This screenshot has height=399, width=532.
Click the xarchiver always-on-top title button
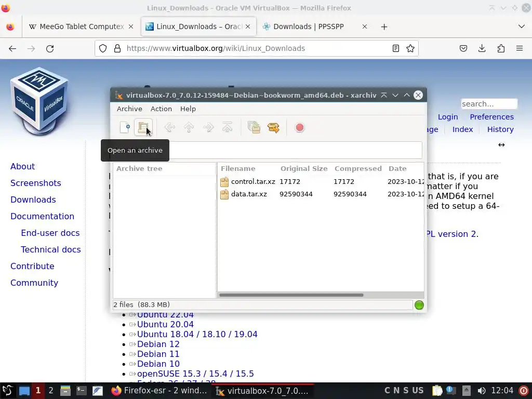click(x=384, y=96)
